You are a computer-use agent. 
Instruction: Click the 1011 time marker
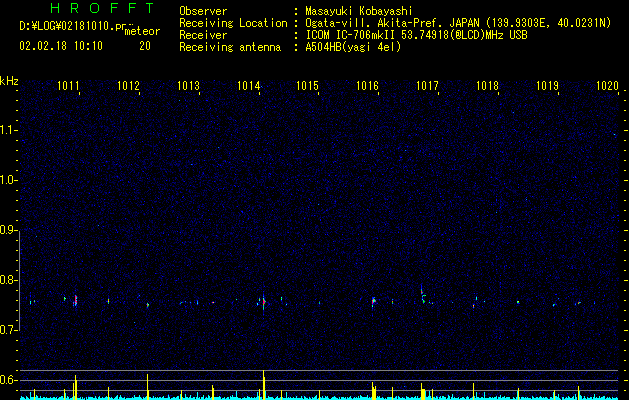click(x=68, y=85)
